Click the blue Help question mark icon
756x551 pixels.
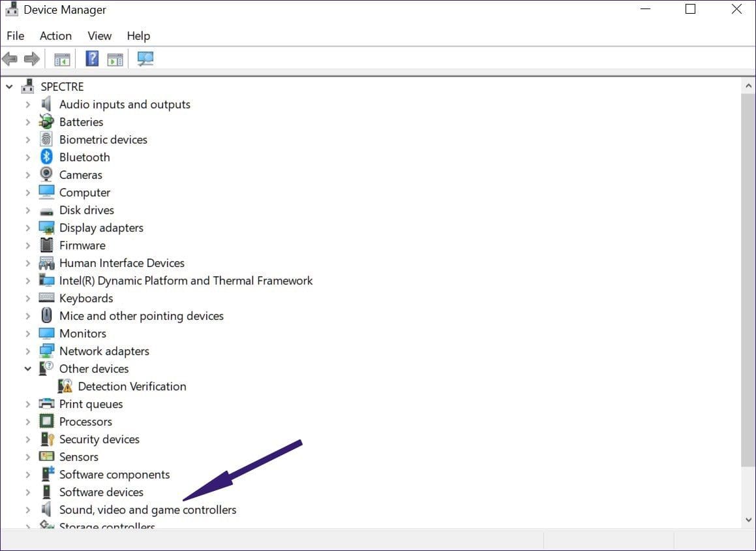point(91,59)
